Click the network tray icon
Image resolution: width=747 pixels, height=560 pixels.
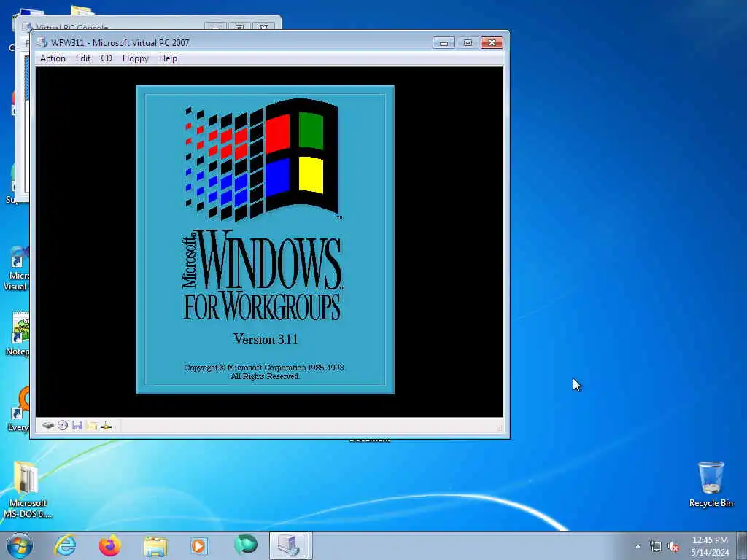pyautogui.click(x=656, y=547)
